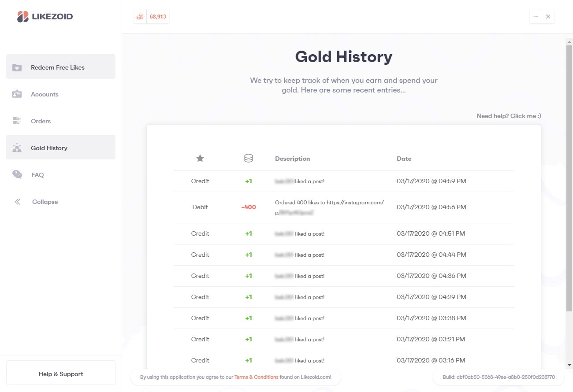Open Redeem Free Likes page

(x=61, y=67)
